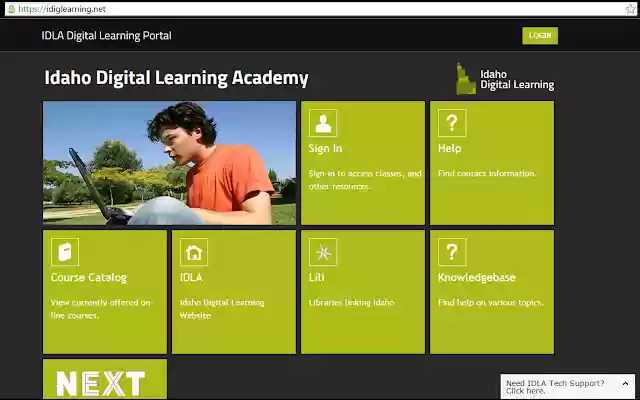Click the Sign In person icon

(x=323, y=123)
